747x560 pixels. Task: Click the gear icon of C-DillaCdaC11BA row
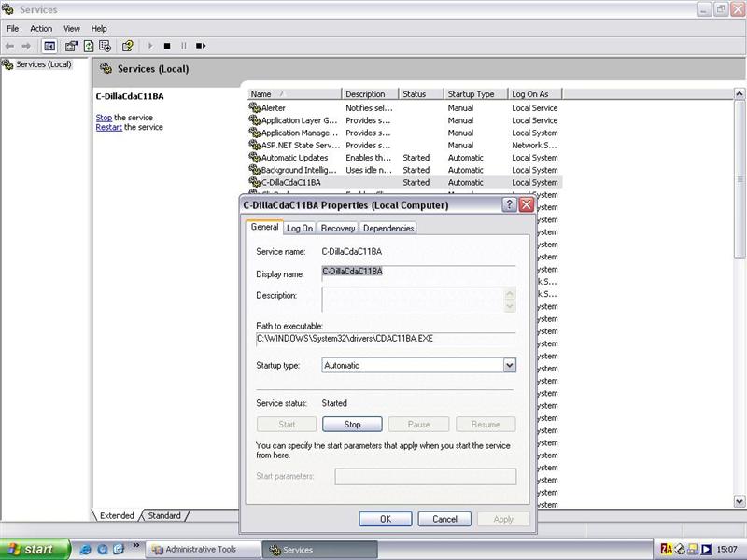point(254,182)
